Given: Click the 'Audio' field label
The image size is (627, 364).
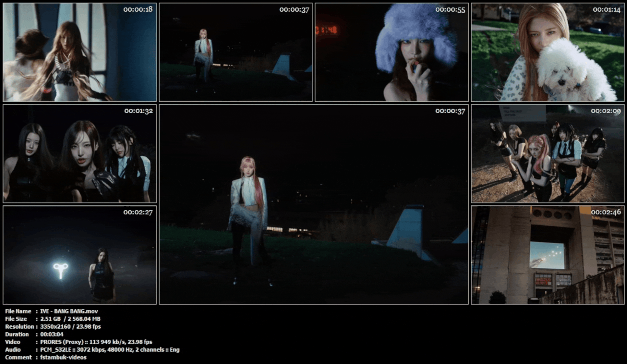Looking at the screenshot, I should (13, 350).
